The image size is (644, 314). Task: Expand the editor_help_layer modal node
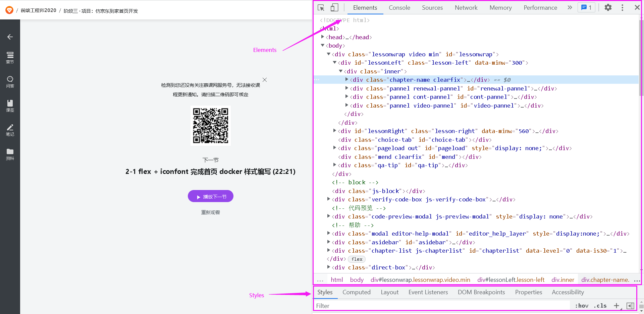click(x=329, y=233)
